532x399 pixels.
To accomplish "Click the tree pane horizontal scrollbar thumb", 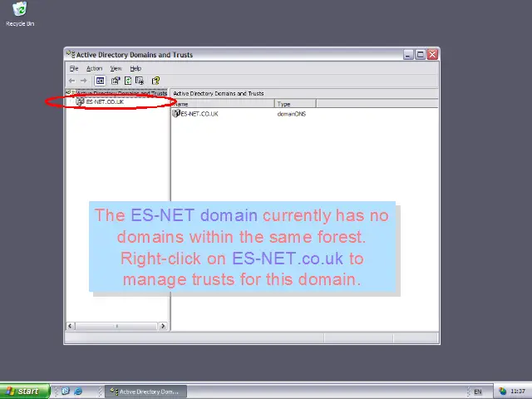I will (x=116, y=326).
